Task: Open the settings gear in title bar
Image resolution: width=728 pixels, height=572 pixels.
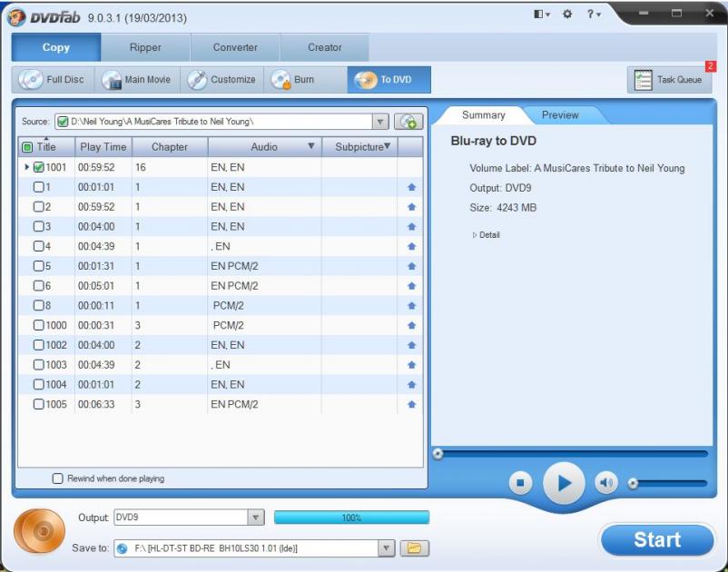Action: pyautogui.click(x=567, y=15)
